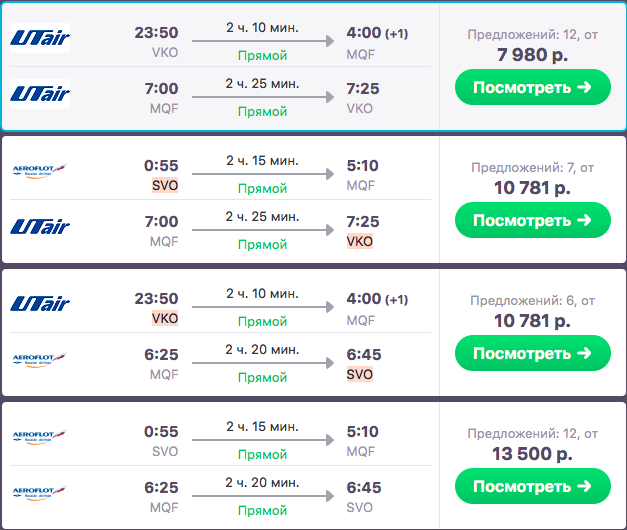This screenshot has height=530, width=627.
Task: Click Aeroflot logo for 6:25 flight in 13 500 р. offer
Action: point(40,493)
